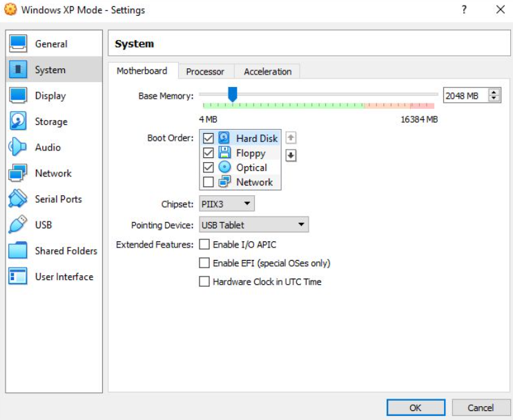Open the General settings icon
The image size is (513, 420).
coord(18,43)
